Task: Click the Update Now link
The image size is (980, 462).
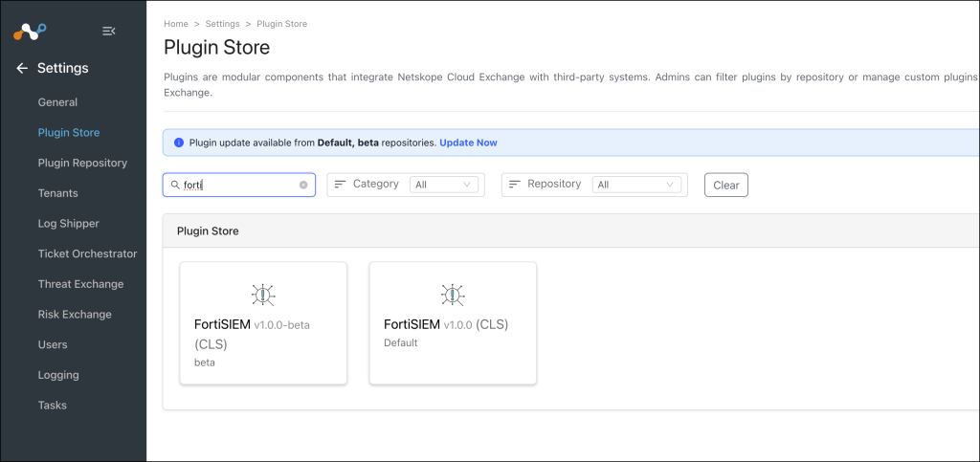Action: pos(468,143)
